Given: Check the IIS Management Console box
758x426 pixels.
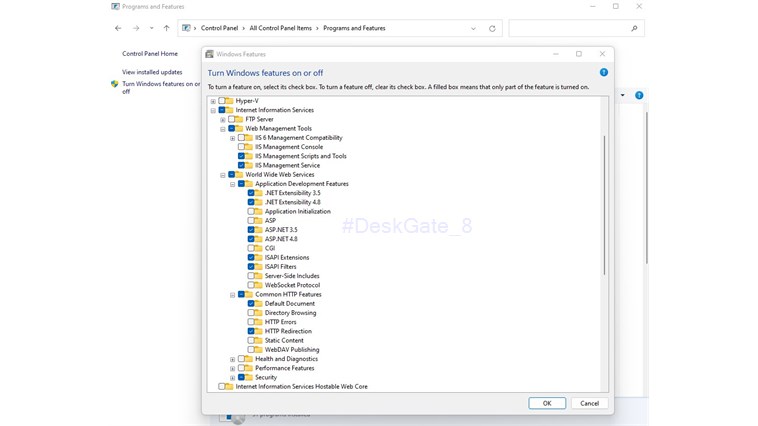Looking at the screenshot, I should 241,147.
